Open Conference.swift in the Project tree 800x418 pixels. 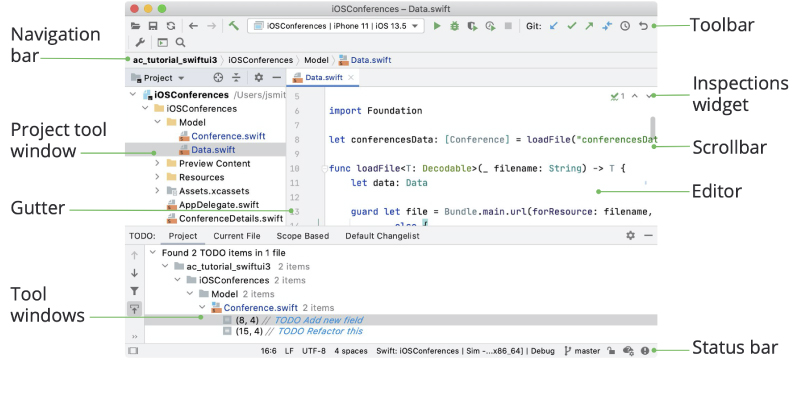coord(228,136)
